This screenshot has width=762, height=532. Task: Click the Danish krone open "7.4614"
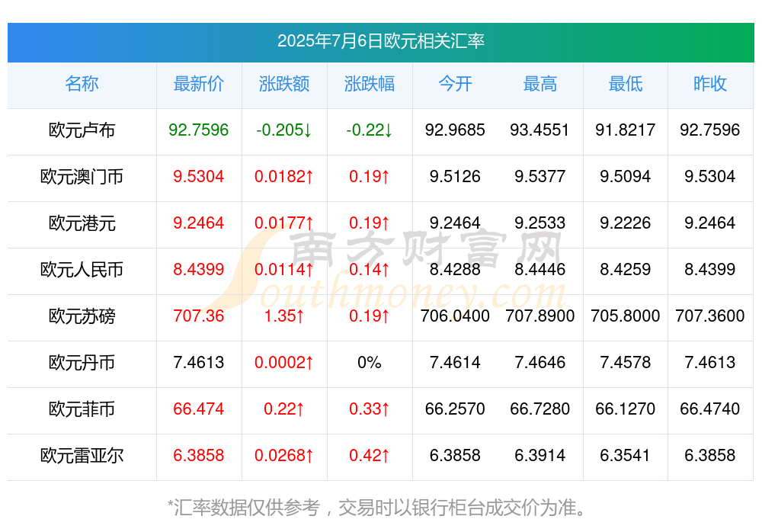point(455,362)
